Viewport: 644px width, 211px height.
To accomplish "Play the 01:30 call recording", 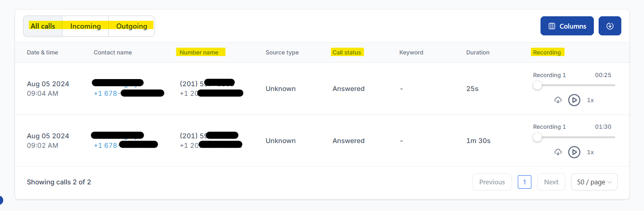I will coord(574,152).
